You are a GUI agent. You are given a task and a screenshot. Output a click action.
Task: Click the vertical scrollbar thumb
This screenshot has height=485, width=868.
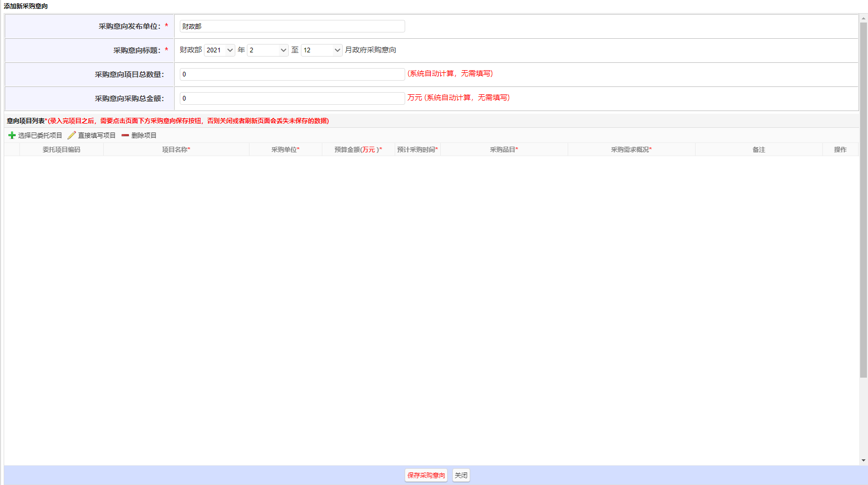(863, 199)
